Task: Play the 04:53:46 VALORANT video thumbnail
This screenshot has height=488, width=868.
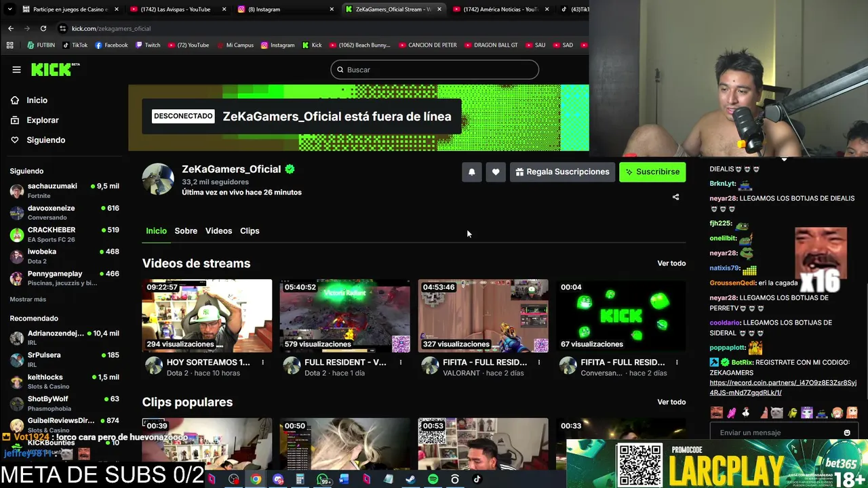Action: click(x=483, y=316)
